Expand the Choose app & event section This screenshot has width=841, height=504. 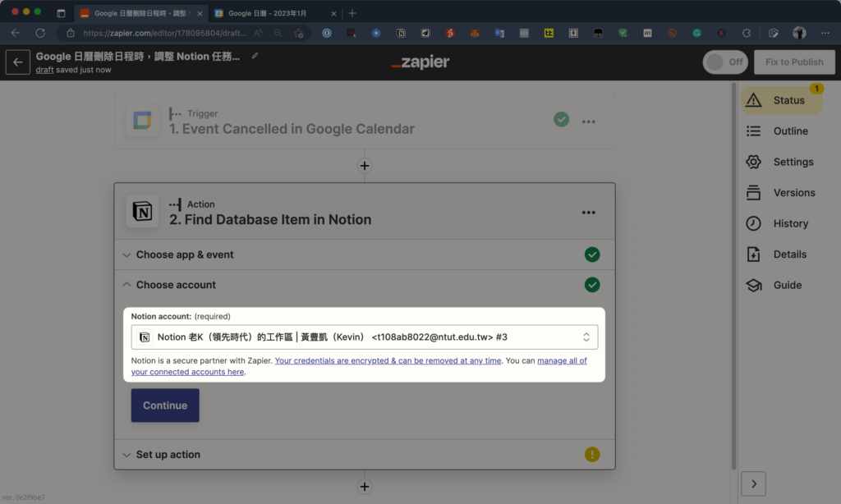pyautogui.click(x=364, y=254)
